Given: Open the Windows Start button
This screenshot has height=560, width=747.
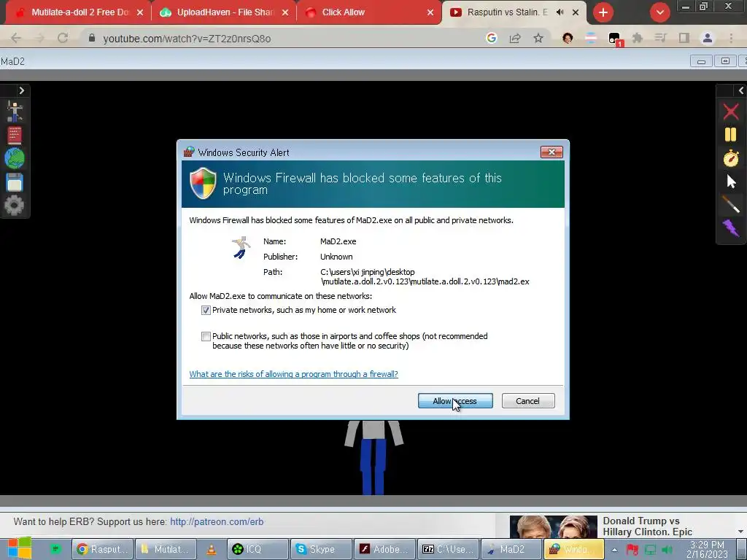Looking at the screenshot, I should click(x=19, y=548).
